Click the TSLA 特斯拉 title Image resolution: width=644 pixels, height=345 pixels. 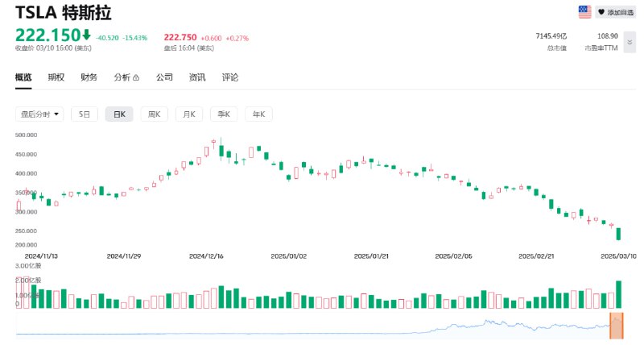[64, 13]
